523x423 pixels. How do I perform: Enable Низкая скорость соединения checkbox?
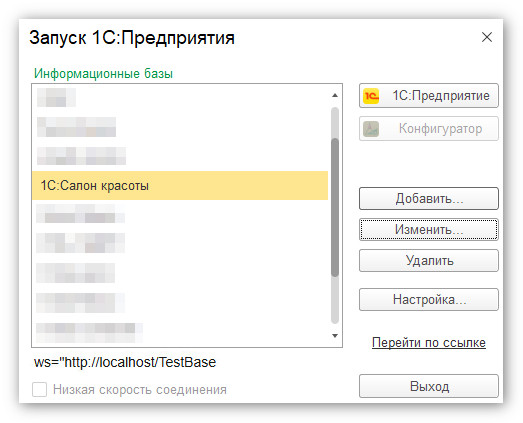pyautogui.click(x=39, y=389)
